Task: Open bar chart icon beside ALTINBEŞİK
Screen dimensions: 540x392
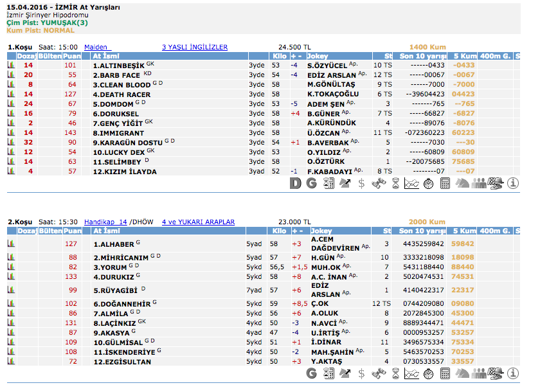Action: point(11,66)
